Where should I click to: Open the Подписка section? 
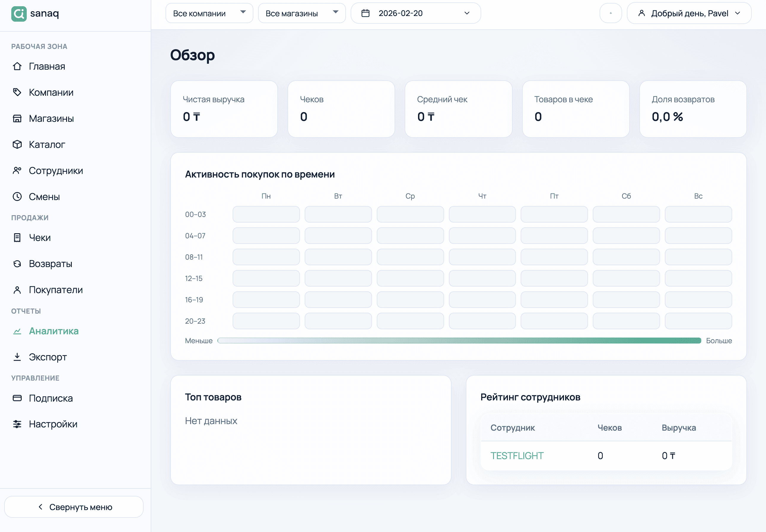[51, 398]
